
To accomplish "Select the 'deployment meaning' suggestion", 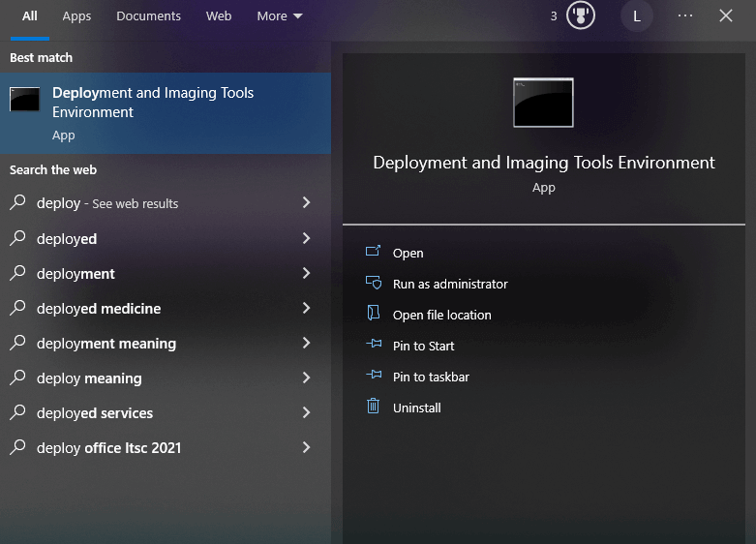I will point(166,344).
